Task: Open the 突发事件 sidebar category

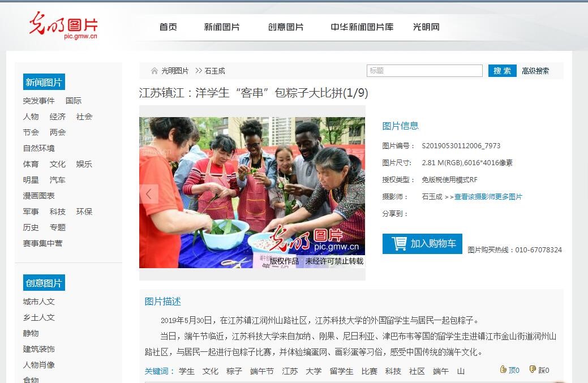Action: point(38,101)
